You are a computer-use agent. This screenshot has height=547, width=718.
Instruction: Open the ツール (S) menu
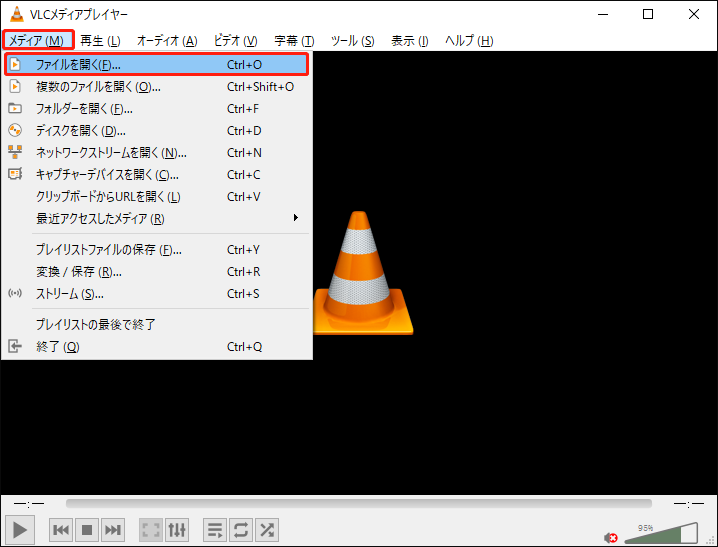tap(353, 41)
